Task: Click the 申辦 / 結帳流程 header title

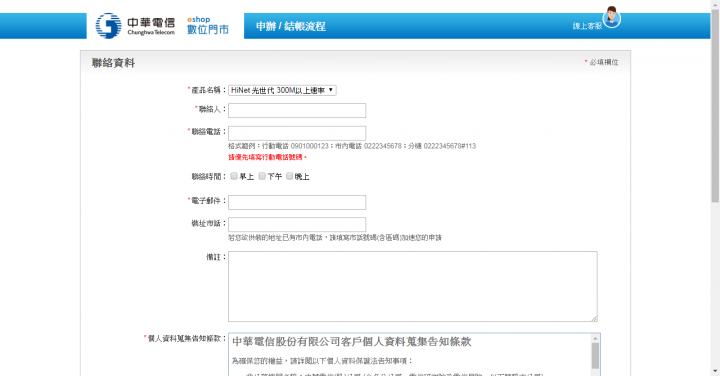Action: click(291, 26)
